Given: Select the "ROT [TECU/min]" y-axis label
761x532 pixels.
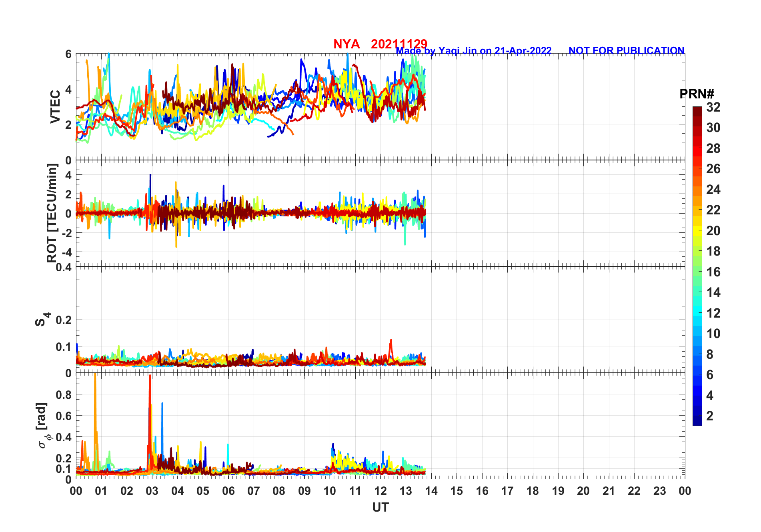Looking at the screenshot, I should click(x=52, y=213).
